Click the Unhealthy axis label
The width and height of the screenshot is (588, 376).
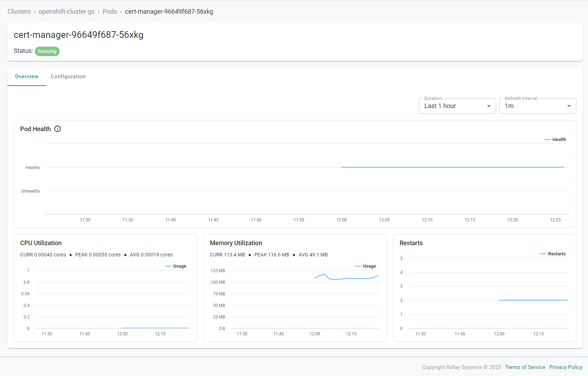coord(31,191)
